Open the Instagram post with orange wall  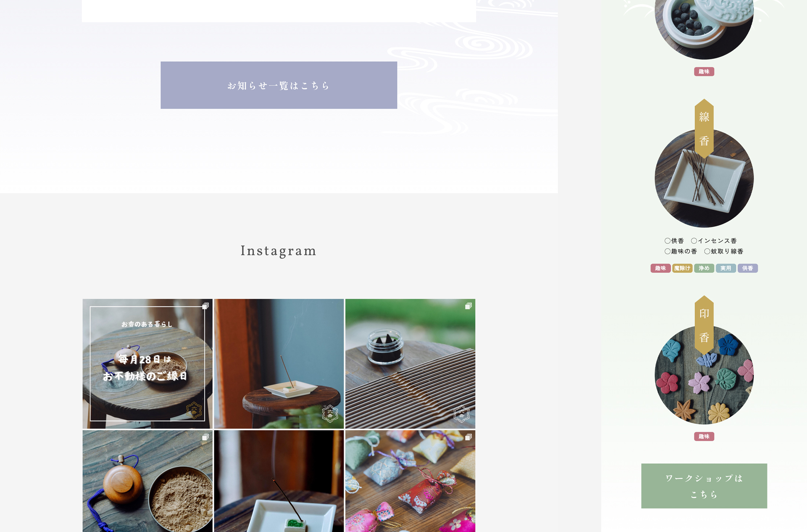279,364
